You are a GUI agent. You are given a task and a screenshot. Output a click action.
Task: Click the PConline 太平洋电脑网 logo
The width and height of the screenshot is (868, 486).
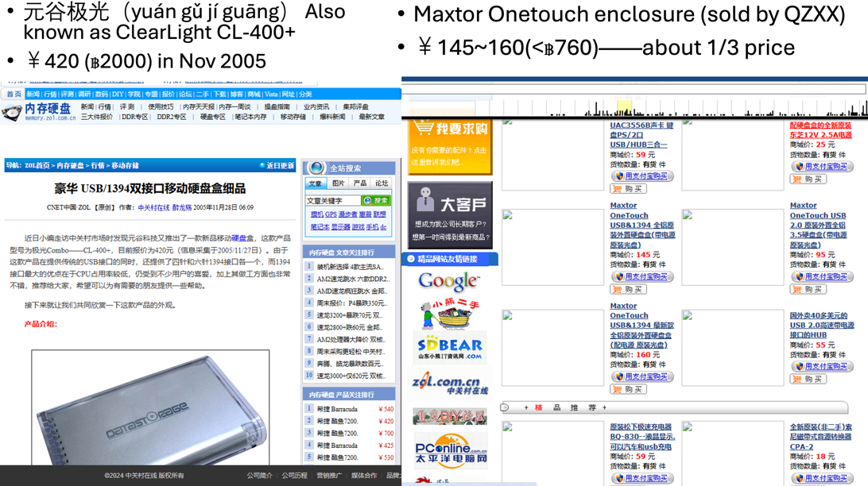click(449, 450)
